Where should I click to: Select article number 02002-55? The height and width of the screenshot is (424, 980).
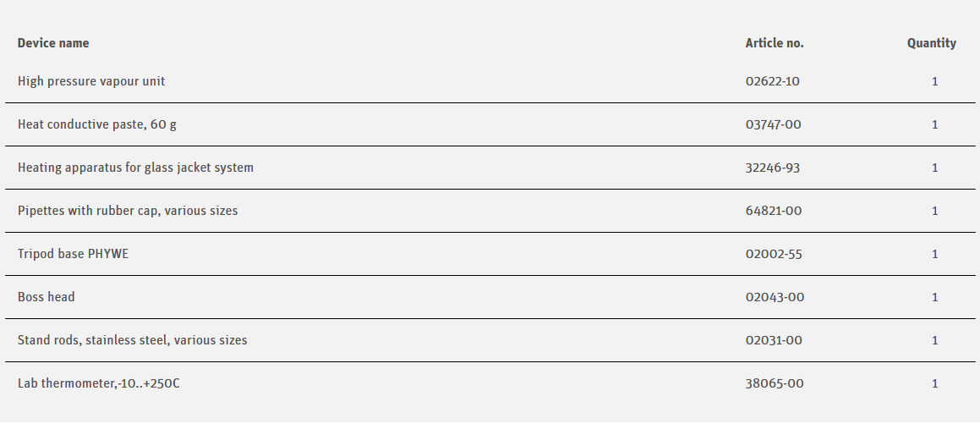tap(773, 254)
